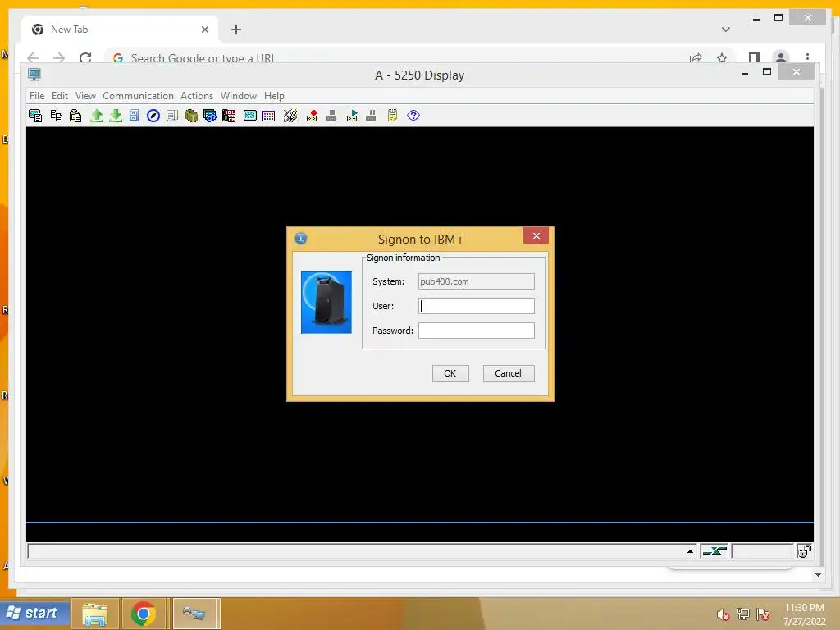Click the stop macro gray icon

coord(331,116)
